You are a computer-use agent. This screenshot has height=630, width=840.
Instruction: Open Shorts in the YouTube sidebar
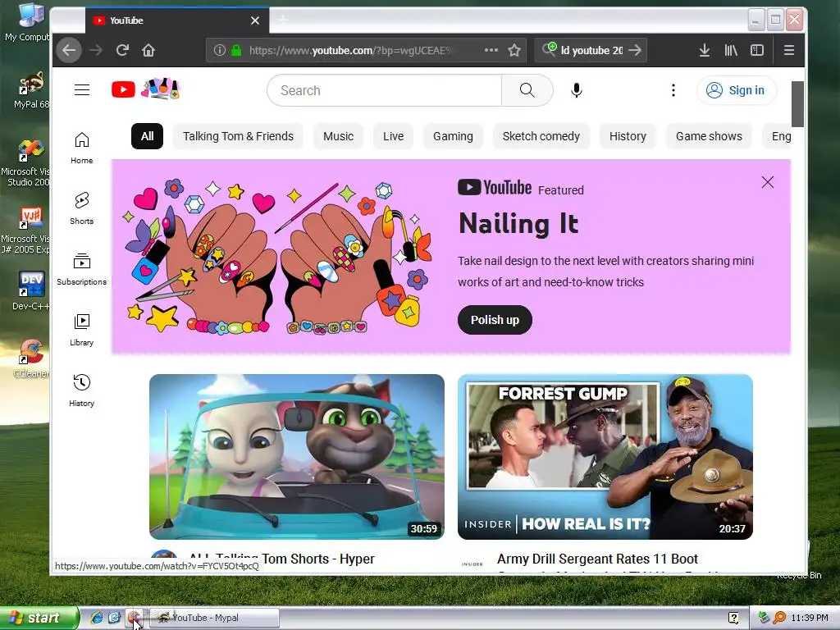point(81,208)
